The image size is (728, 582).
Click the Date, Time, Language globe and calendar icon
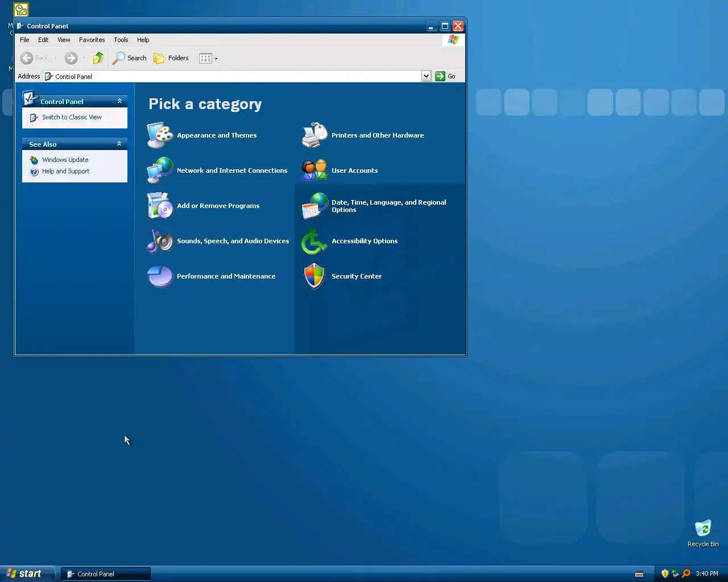click(315, 206)
